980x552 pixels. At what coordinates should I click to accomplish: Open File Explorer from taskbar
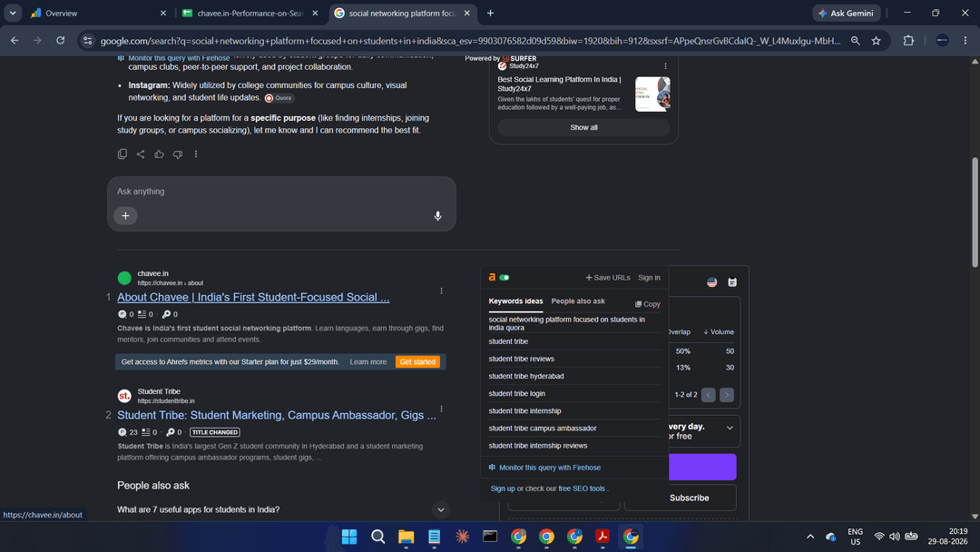[407, 537]
